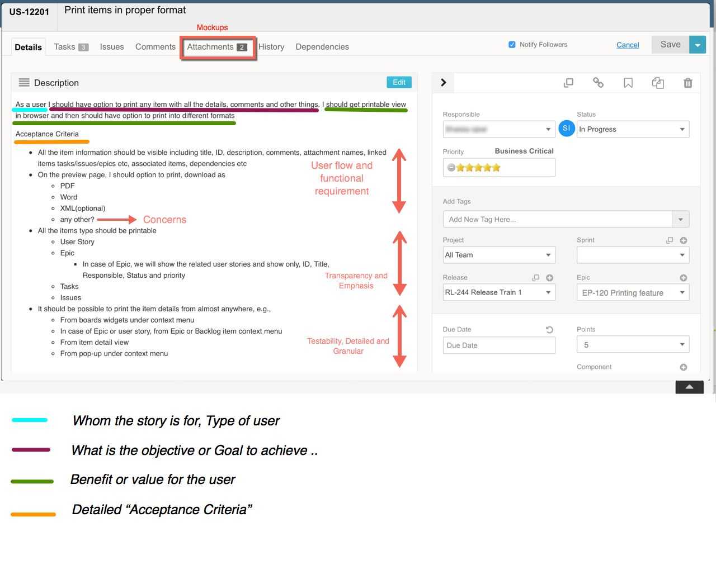The width and height of the screenshot is (716, 588).
Task: Open the Sprint dropdown
Action: pyautogui.click(x=633, y=255)
